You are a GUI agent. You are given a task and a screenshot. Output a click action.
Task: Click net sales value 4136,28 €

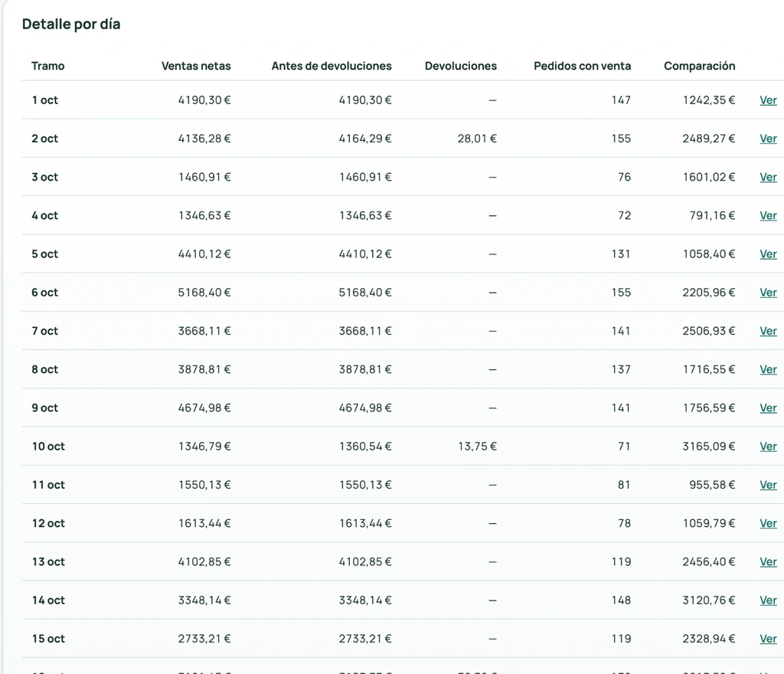coord(204,139)
